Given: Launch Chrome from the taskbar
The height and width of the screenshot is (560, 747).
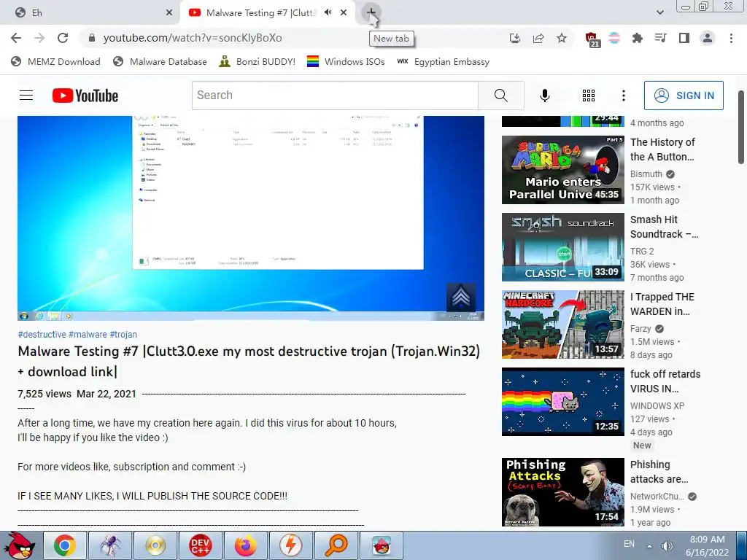Looking at the screenshot, I should [65, 545].
